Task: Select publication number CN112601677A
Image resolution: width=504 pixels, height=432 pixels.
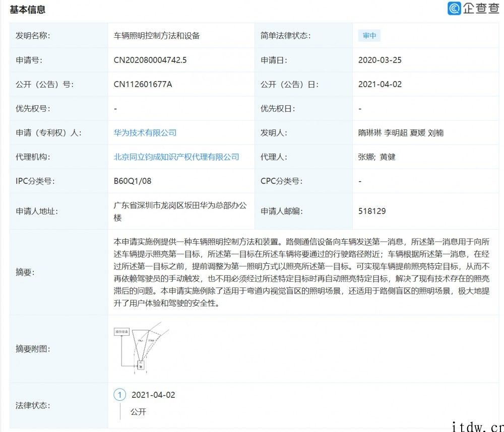Action: pyautogui.click(x=143, y=85)
